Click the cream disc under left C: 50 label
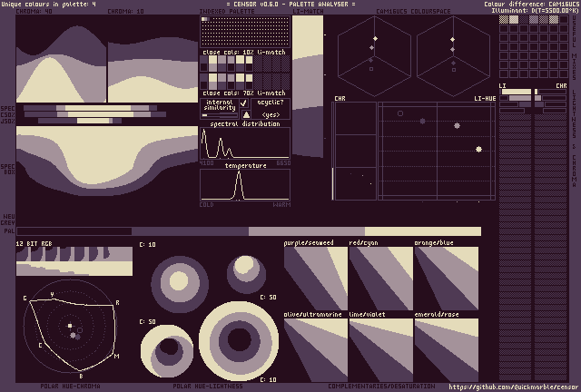This screenshot has height=392, width=581. click(167, 350)
